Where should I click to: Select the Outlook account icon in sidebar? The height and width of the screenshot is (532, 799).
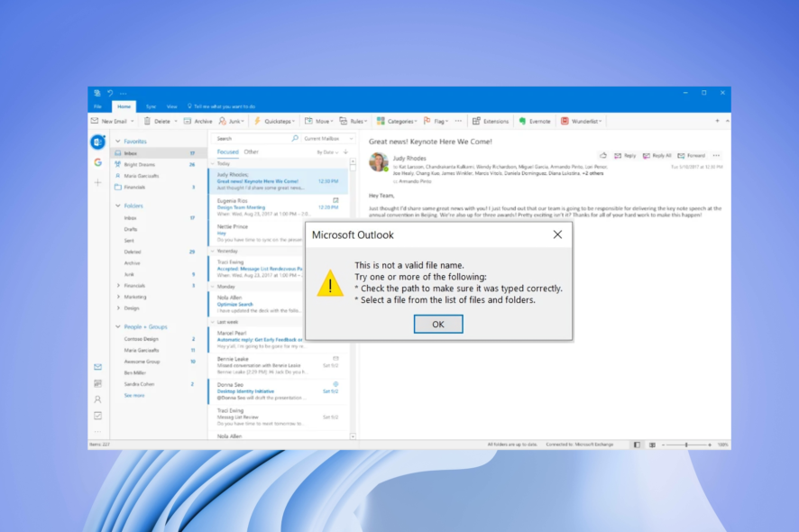pos(97,142)
